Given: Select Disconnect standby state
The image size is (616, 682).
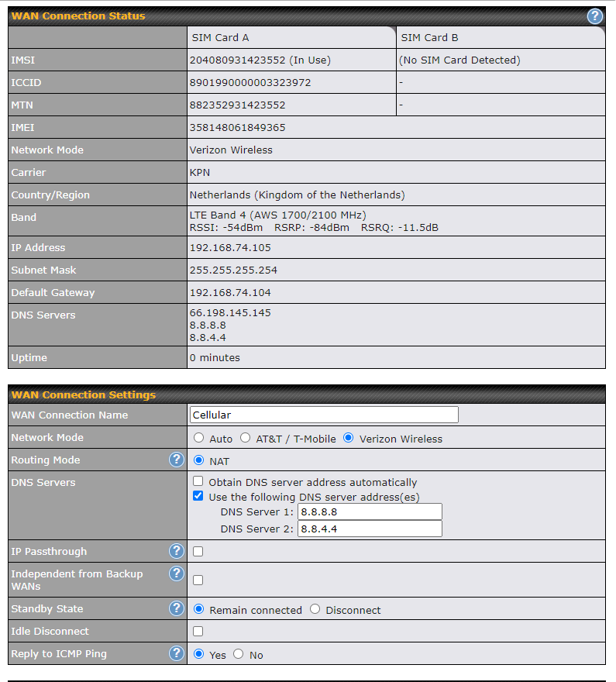Looking at the screenshot, I should click(x=315, y=609).
